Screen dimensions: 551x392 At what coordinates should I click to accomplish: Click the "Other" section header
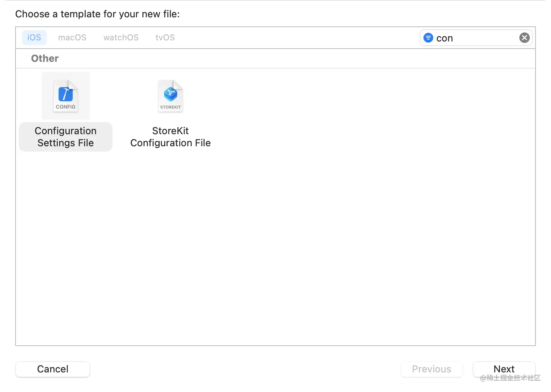click(x=45, y=58)
